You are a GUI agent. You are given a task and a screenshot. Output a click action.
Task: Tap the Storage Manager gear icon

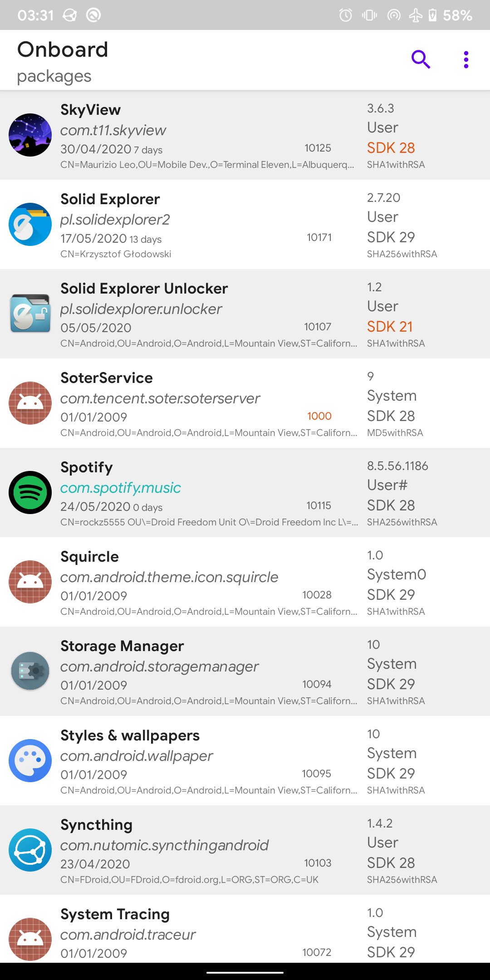pos(30,671)
